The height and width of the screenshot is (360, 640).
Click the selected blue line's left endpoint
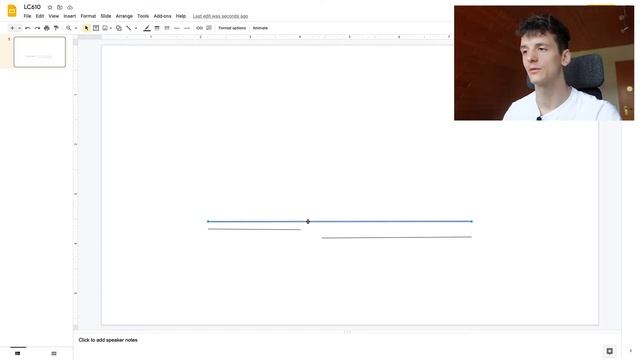(x=208, y=222)
